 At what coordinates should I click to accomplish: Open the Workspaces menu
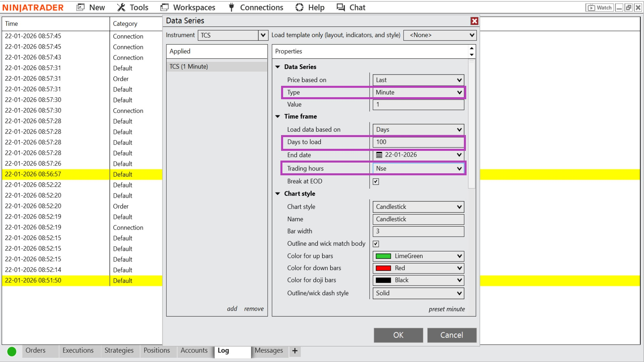[x=188, y=7]
